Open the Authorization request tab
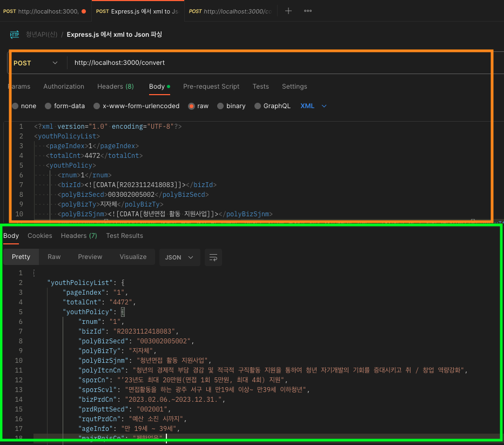This screenshot has width=504, height=445. (64, 86)
